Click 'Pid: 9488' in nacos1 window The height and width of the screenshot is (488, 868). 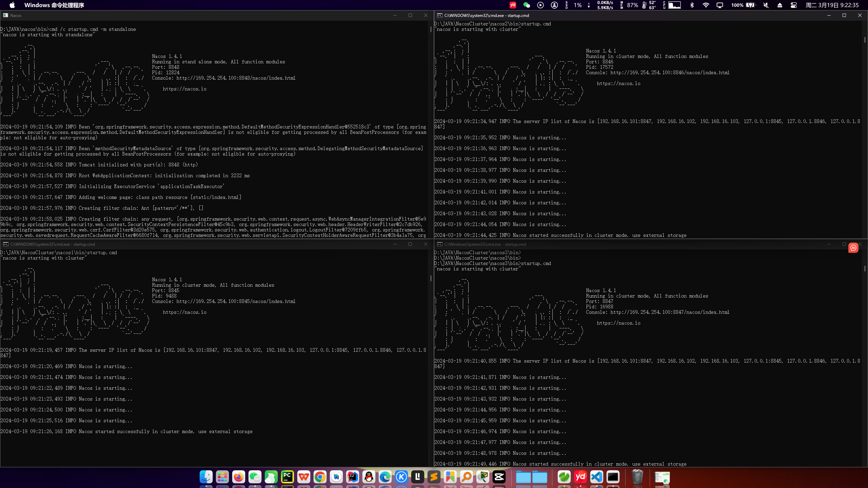[164, 296]
